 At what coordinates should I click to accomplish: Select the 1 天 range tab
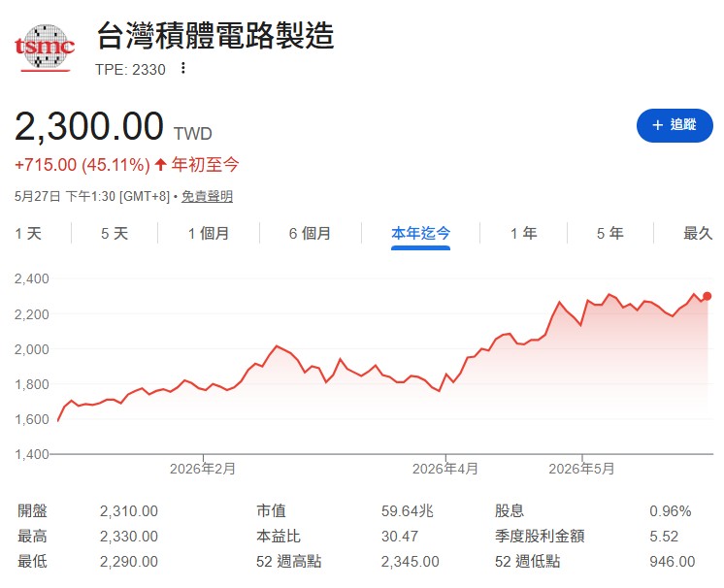click(x=28, y=234)
